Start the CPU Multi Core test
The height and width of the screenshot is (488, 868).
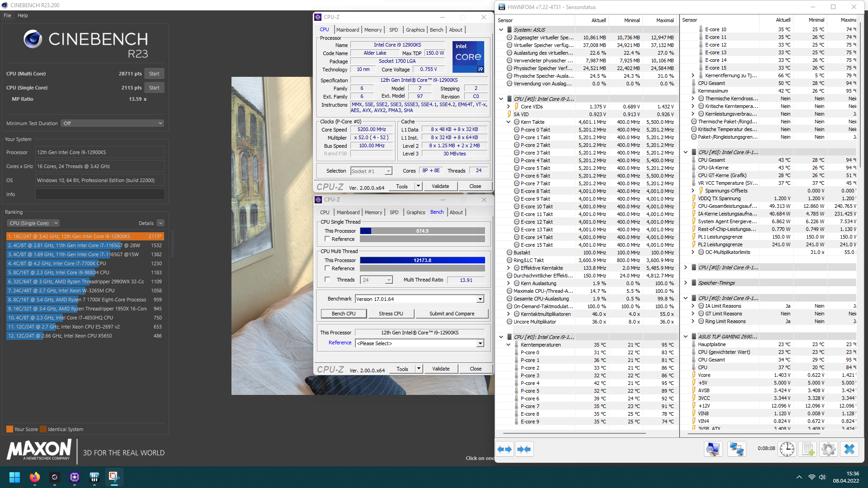point(154,74)
